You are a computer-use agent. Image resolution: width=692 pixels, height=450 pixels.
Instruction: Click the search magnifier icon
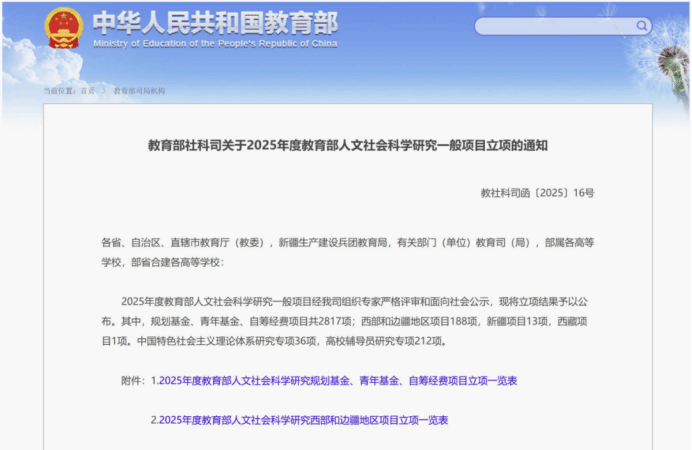coord(641,25)
